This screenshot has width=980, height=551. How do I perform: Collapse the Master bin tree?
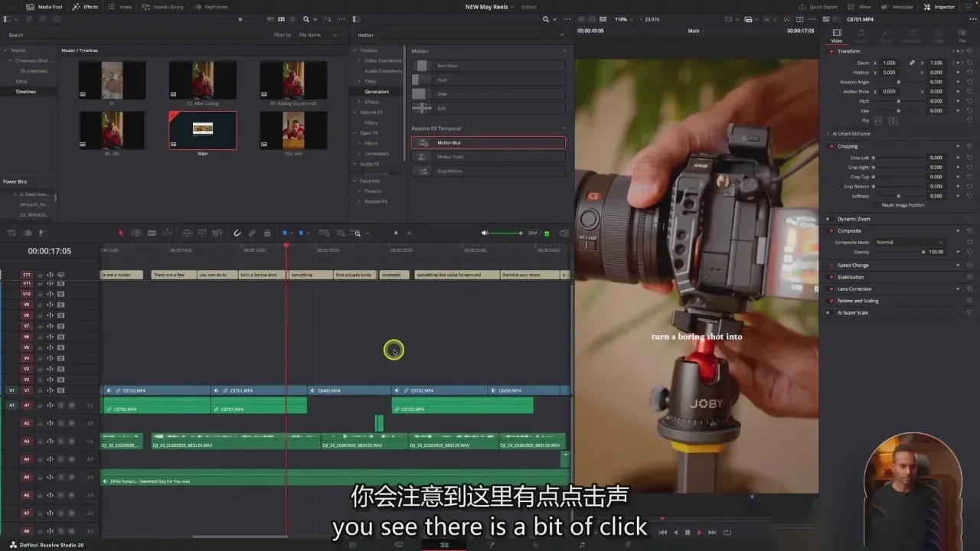(x=6, y=51)
